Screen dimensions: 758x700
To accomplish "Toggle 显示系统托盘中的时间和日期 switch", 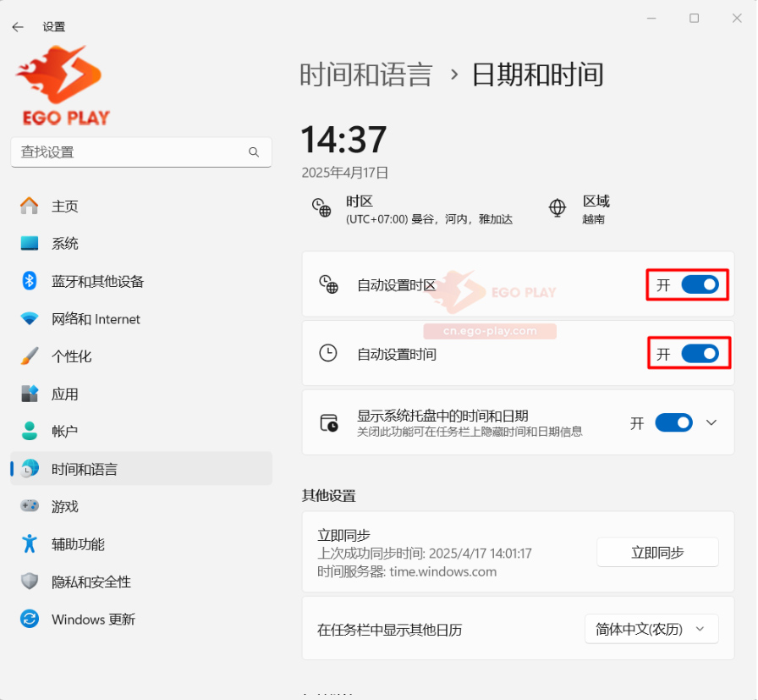I will pos(674,423).
